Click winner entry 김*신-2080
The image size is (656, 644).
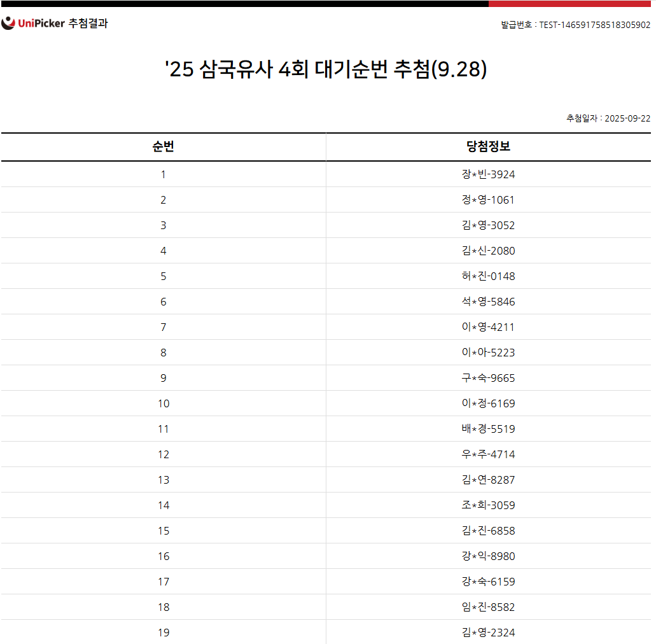click(x=488, y=251)
